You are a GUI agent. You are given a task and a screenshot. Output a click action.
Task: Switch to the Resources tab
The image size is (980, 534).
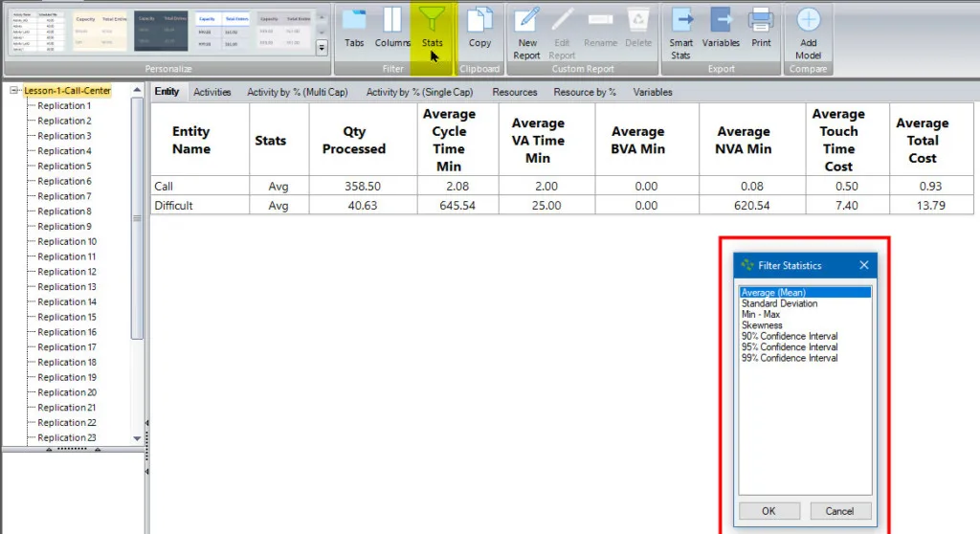coord(514,92)
